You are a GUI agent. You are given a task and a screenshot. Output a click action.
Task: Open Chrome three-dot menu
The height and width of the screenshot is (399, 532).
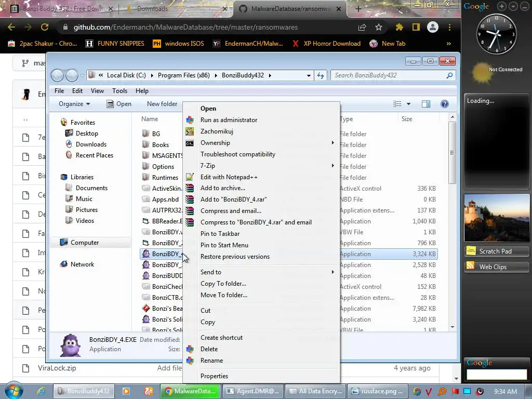tap(449, 27)
